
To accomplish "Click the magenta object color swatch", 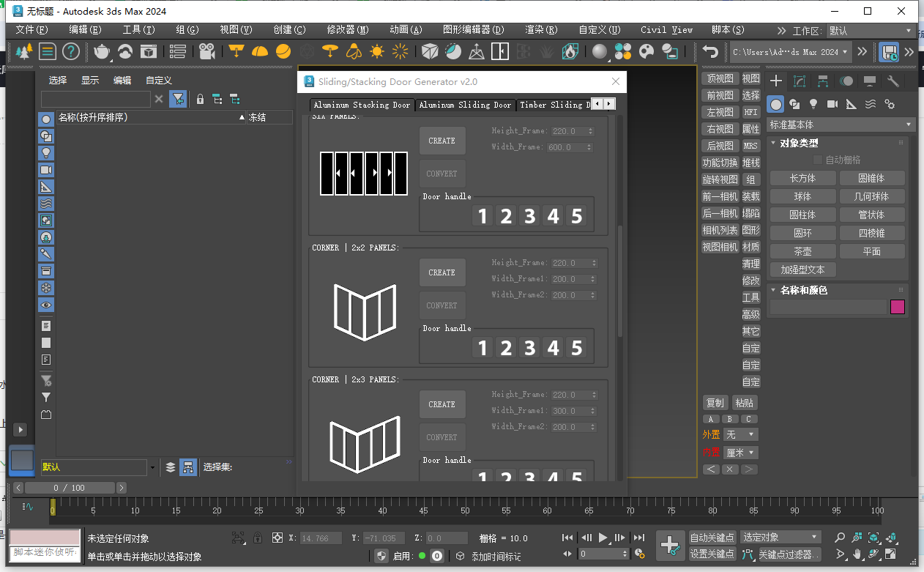I will click(x=898, y=307).
